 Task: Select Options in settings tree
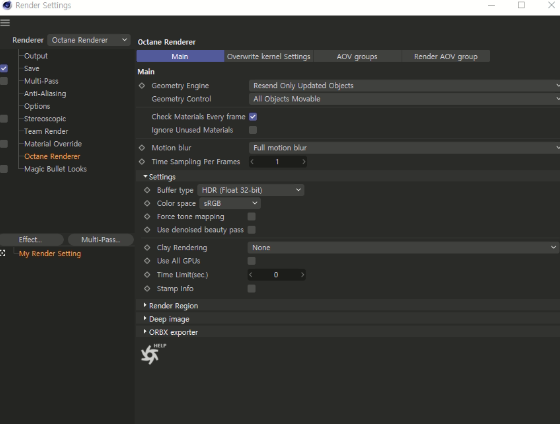coord(37,106)
